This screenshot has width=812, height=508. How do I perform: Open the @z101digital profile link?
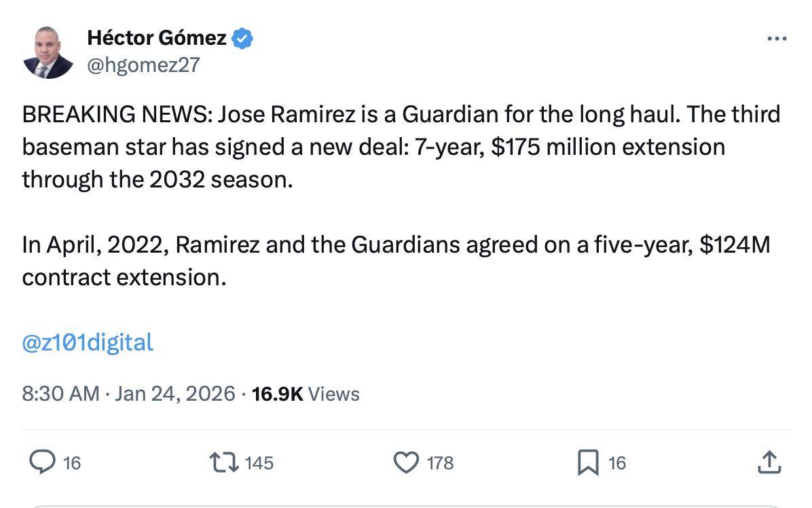(x=87, y=343)
